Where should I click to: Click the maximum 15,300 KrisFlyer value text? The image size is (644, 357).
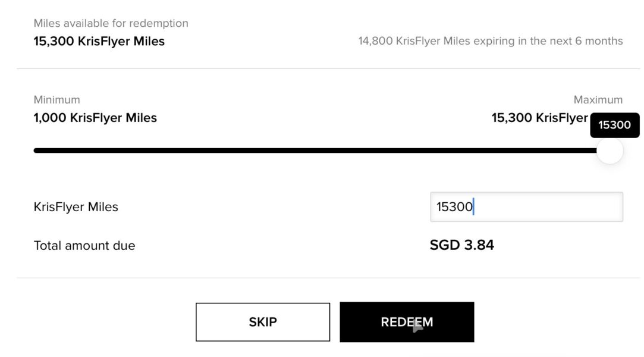(x=539, y=118)
